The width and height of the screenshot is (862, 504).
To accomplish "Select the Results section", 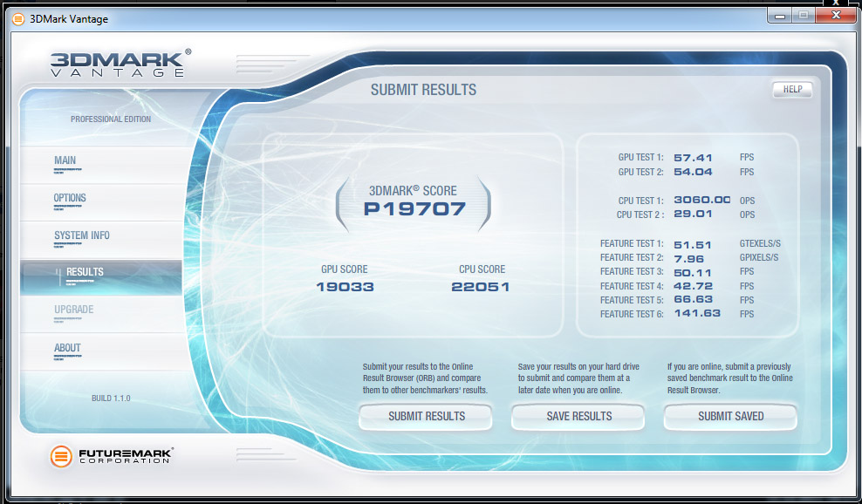I will 100,277.
